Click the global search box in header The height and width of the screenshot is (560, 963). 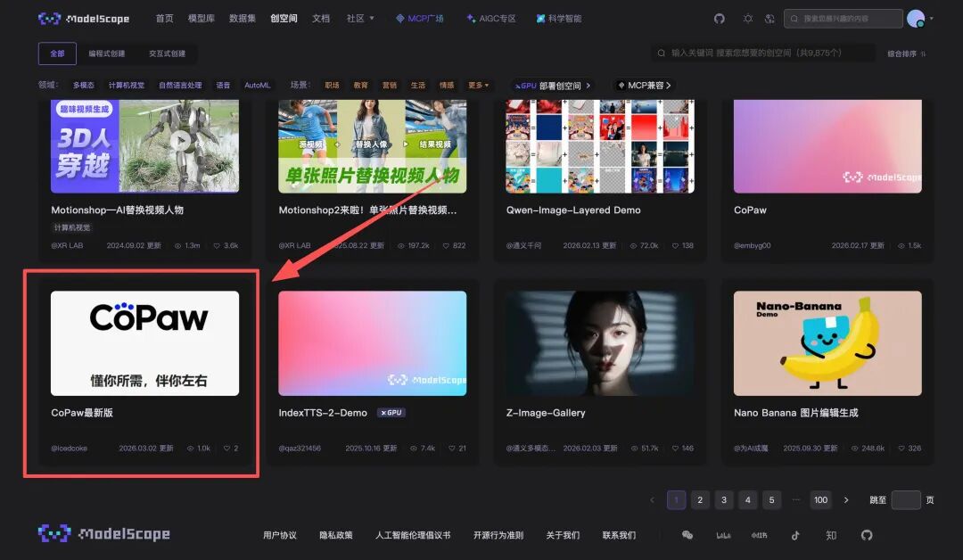click(x=844, y=19)
